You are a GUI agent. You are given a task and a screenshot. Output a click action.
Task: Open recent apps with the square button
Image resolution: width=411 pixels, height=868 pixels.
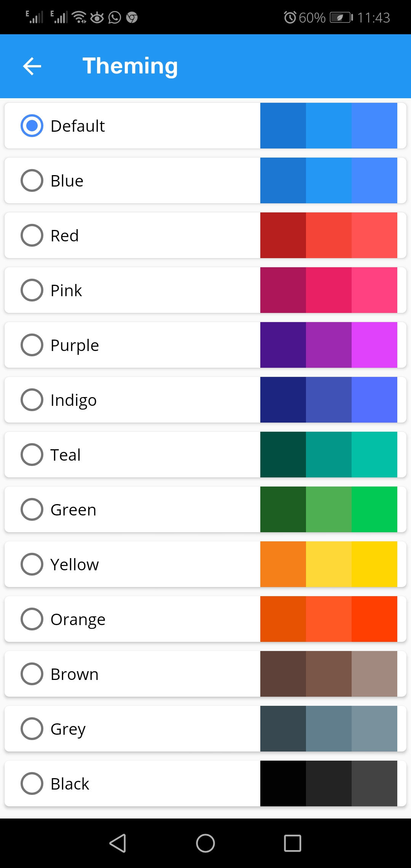(x=292, y=843)
